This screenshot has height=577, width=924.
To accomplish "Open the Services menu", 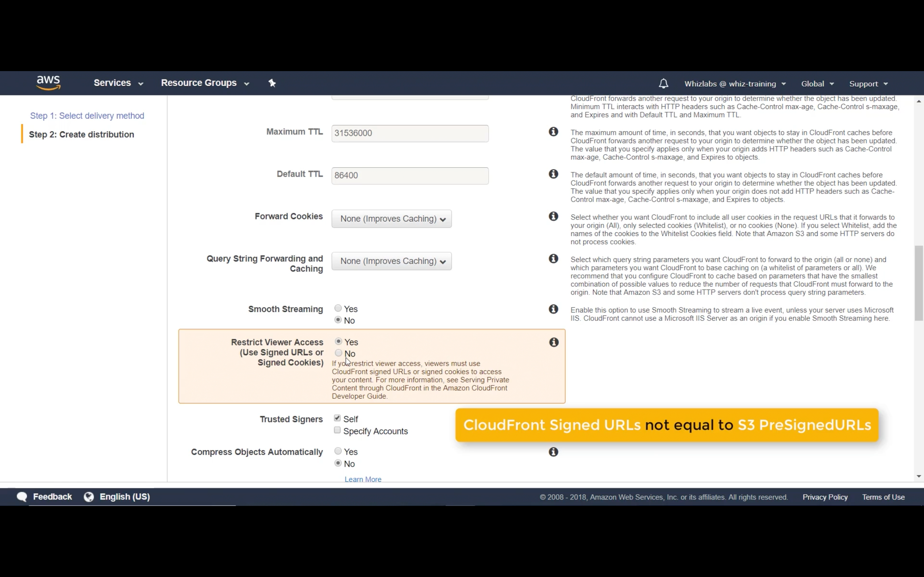I will (x=118, y=83).
